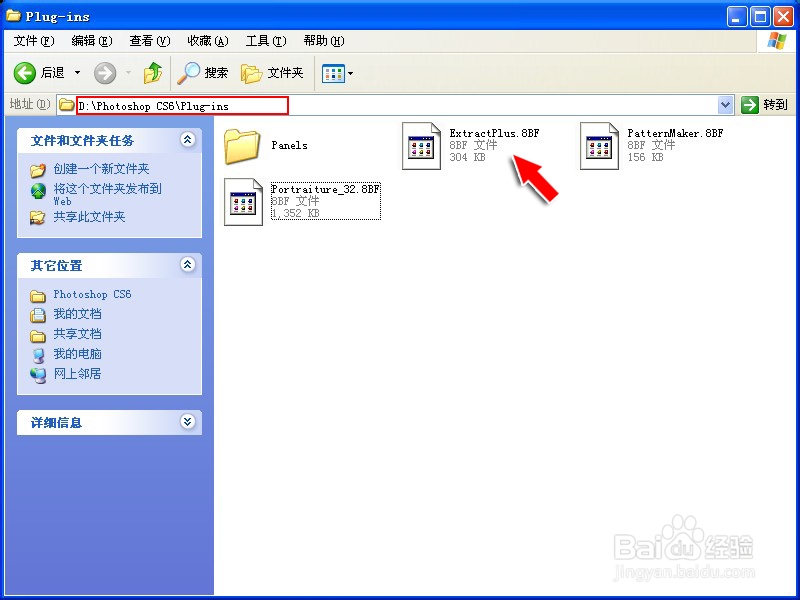Toggle the Folders (文件夹) pane button
The height and width of the screenshot is (600, 800).
click(x=272, y=73)
